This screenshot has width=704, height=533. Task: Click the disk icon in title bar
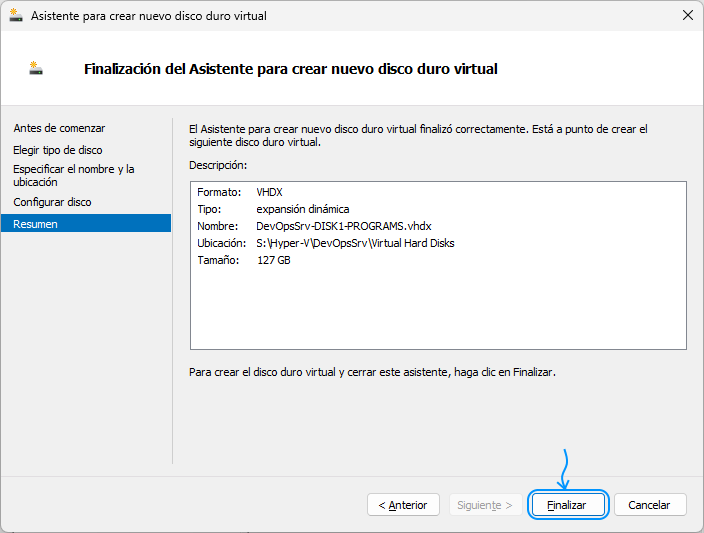coord(16,16)
